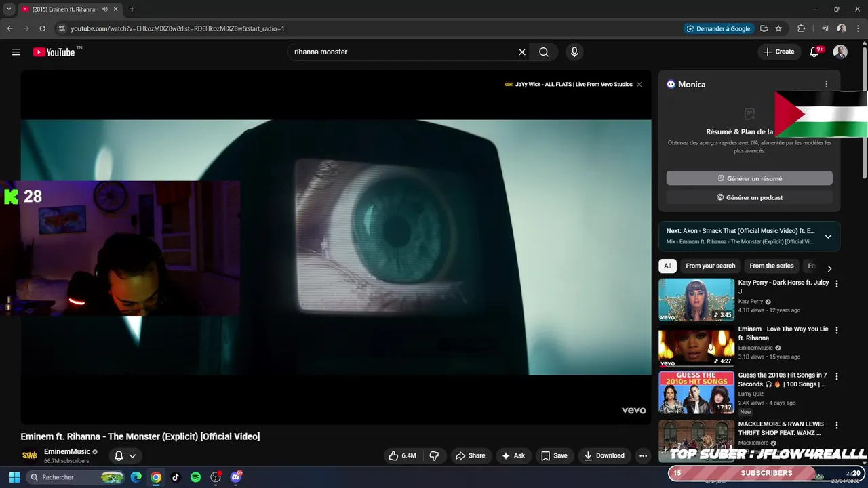Click Générer un podcast button

tap(749, 197)
